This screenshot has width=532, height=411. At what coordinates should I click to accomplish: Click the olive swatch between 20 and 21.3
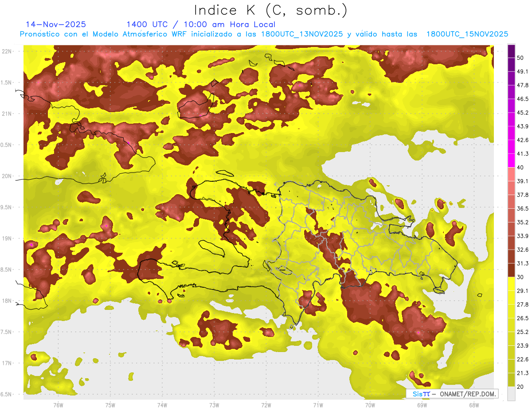click(x=512, y=380)
